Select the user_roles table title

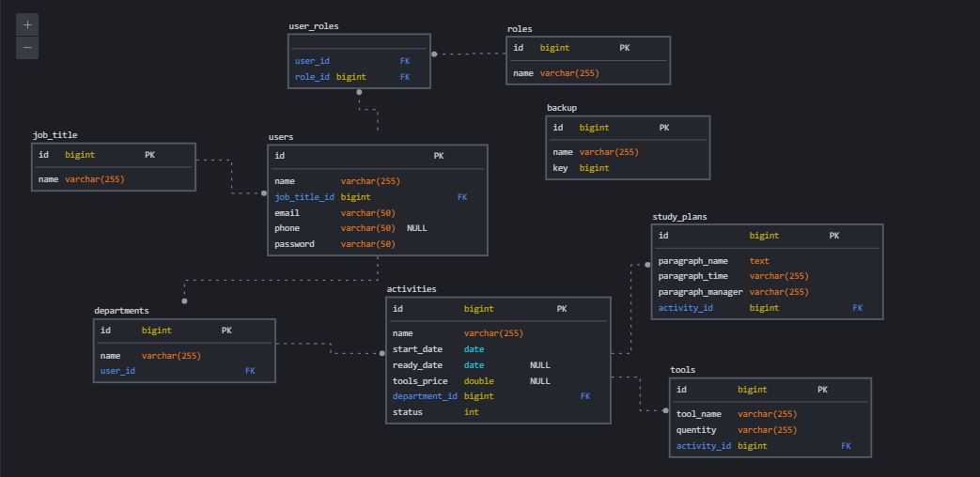pyautogui.click(x=314, y=26)
